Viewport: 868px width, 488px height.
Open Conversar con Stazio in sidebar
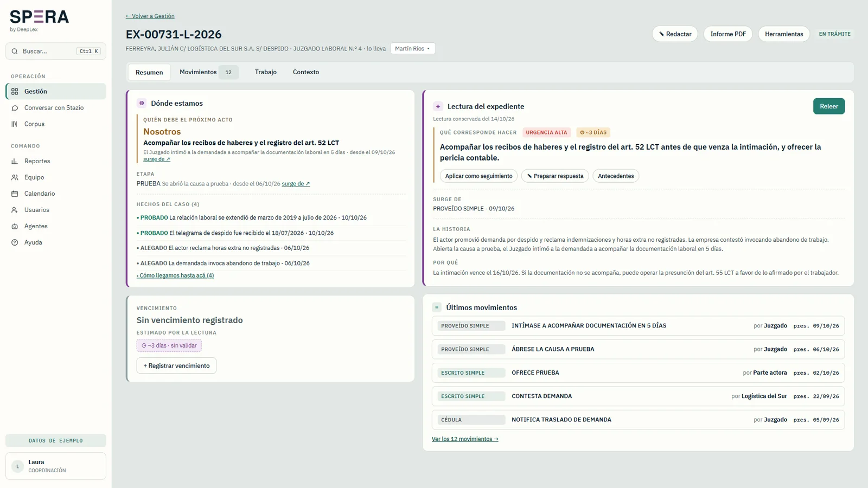tap(56, 108)
